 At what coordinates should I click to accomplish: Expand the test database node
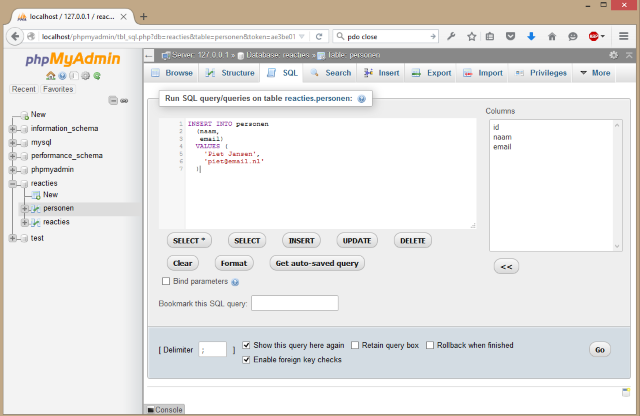pyautogui.click(x=12, y=238)
